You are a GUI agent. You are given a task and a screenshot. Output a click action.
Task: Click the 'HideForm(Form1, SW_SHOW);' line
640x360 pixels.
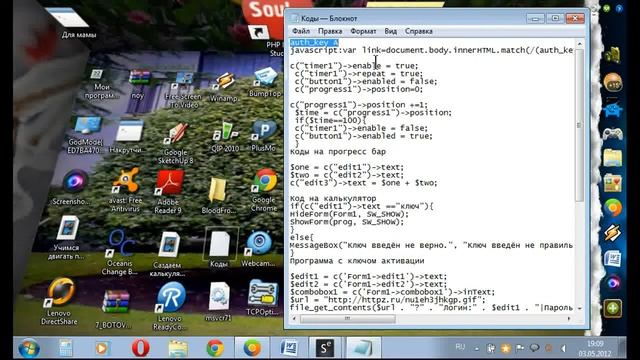pos(349,214)
